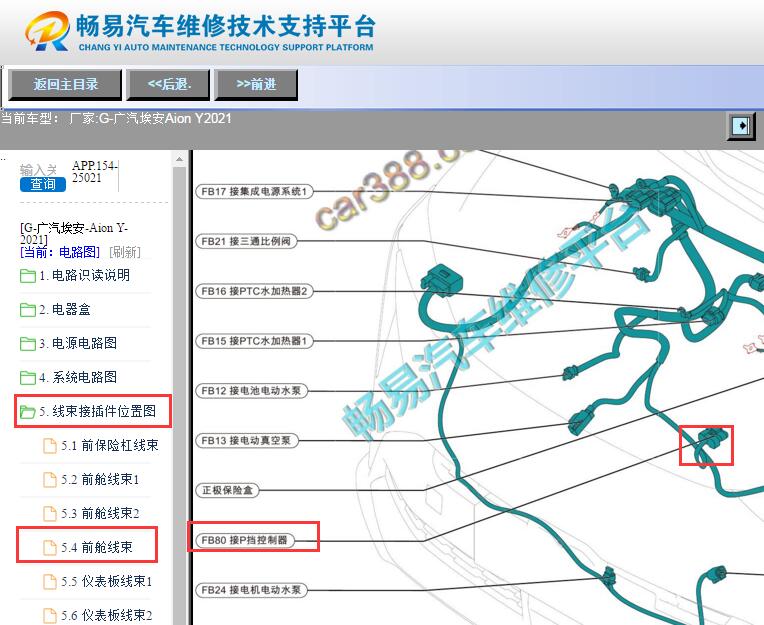764x625 pixels.
Task: Click the APP.154-25021 text
Action: pyautogui.click(x=95, y=171)
